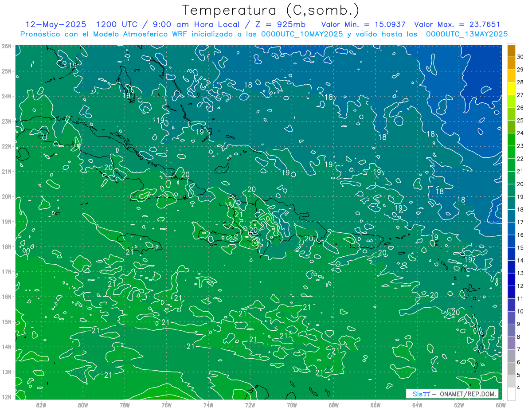Image resolution: width=532 pixels, height=411 pixels.
Task: Select the yellow swatch between 27 and 28
Action: click(511, 89)
